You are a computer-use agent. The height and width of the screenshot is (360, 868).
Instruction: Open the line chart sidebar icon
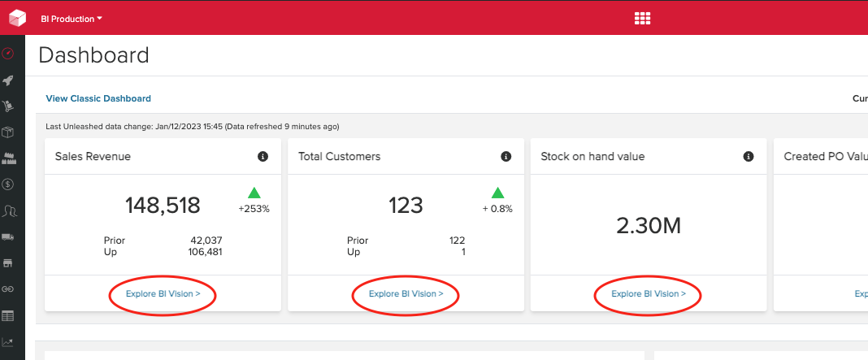[8, 342]
